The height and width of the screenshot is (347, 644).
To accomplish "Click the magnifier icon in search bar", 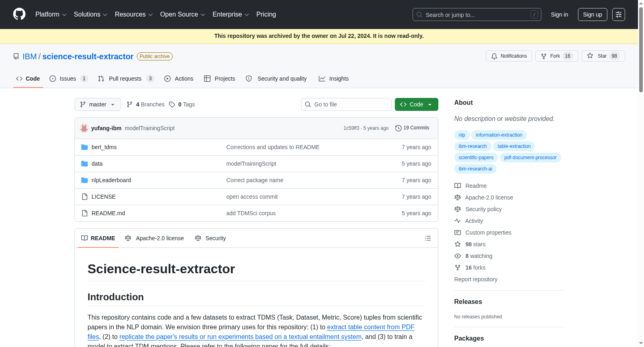I will (x=419, y=15).
